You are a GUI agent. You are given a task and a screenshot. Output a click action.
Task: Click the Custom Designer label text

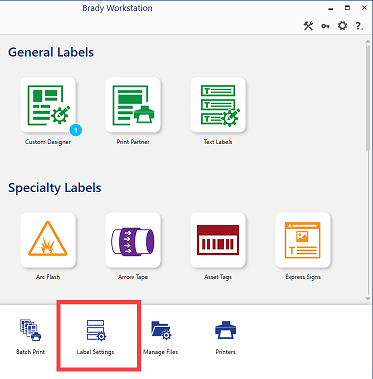[48, 142]
